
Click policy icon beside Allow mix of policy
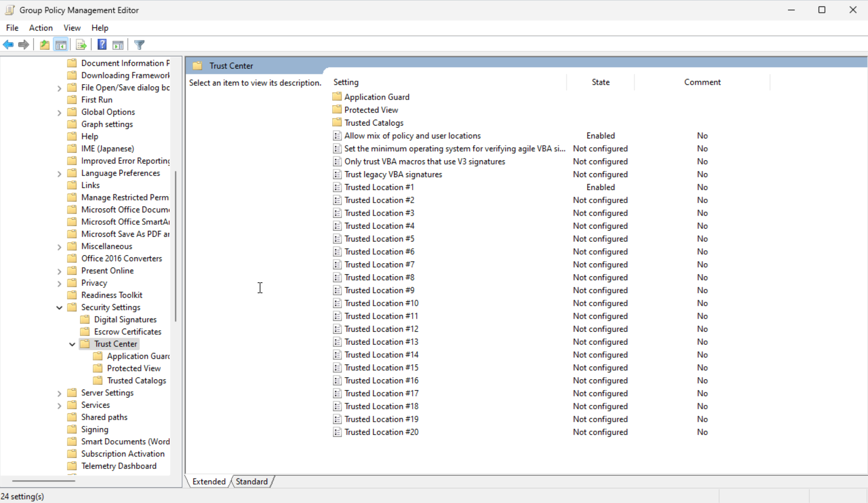point(337,136)
